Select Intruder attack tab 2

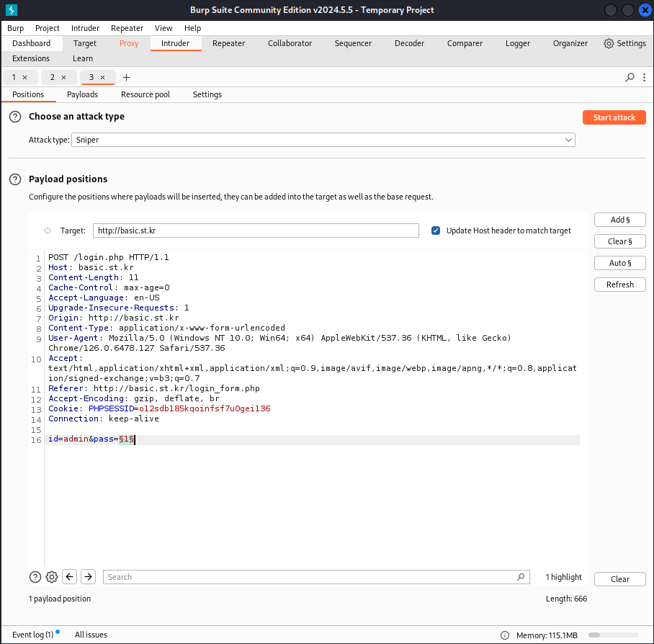(x=53, y=78)
